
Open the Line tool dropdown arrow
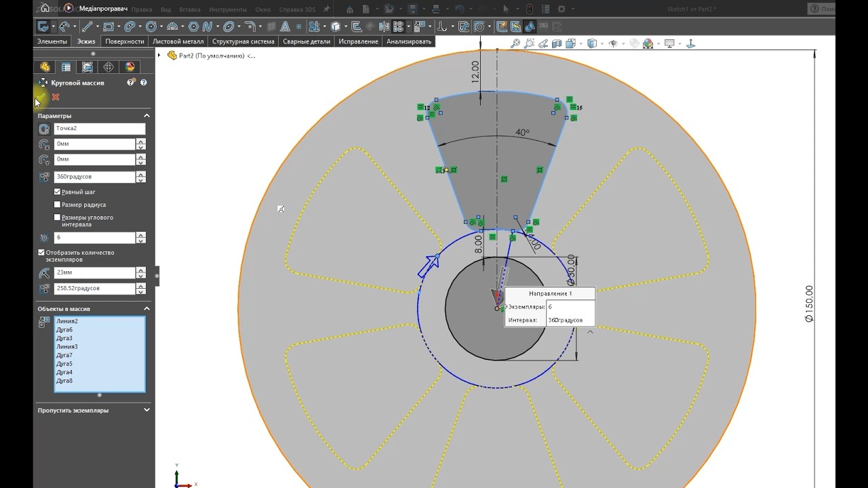point(98,26)
